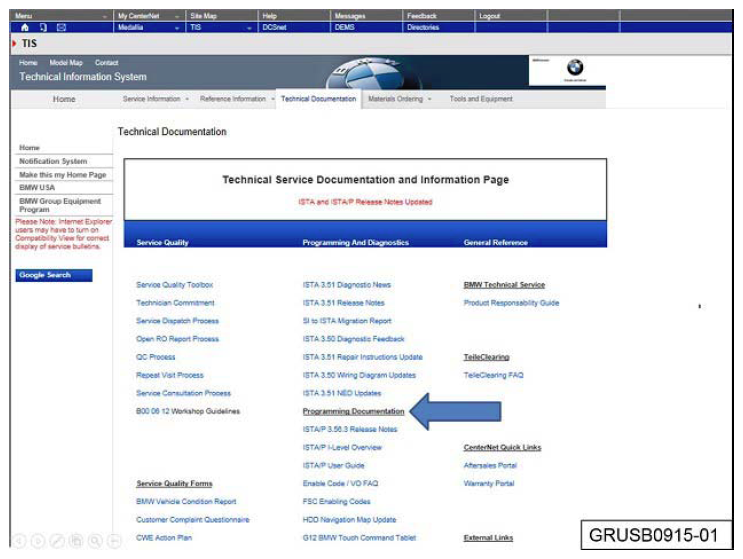Open Notification System in the left sidebar
The width and height of the screenshot is (743, 559).
tap(53, 161)
